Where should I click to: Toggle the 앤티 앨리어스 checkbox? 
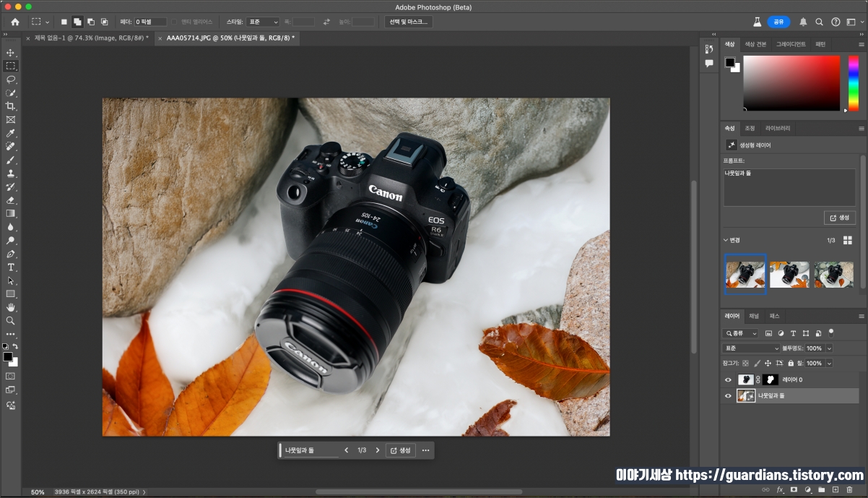coord(174,22)
